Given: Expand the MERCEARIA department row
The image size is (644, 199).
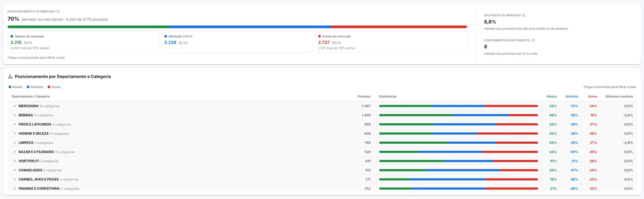Looking at the screenshot, I should (15, 106).
